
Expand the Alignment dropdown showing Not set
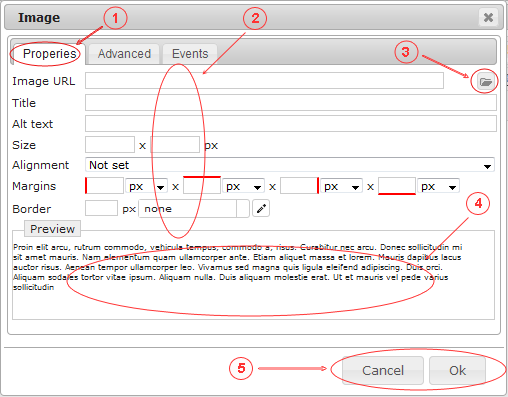[x=290, y=165]
